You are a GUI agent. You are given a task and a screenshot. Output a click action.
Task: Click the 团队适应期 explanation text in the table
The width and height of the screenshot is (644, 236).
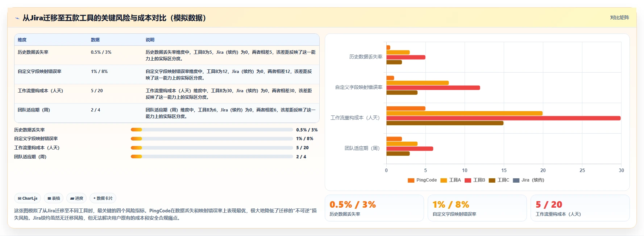coord(230,113)
